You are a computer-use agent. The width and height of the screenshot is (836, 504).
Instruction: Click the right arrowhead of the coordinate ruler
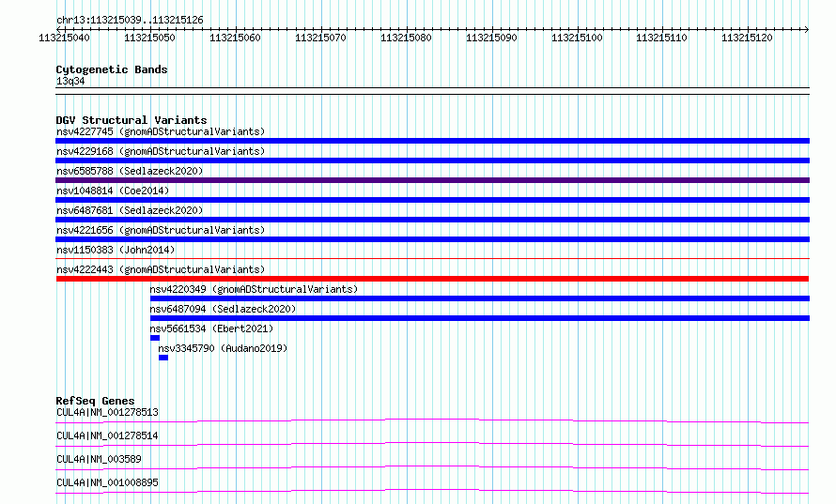click(x=807, y=29)
